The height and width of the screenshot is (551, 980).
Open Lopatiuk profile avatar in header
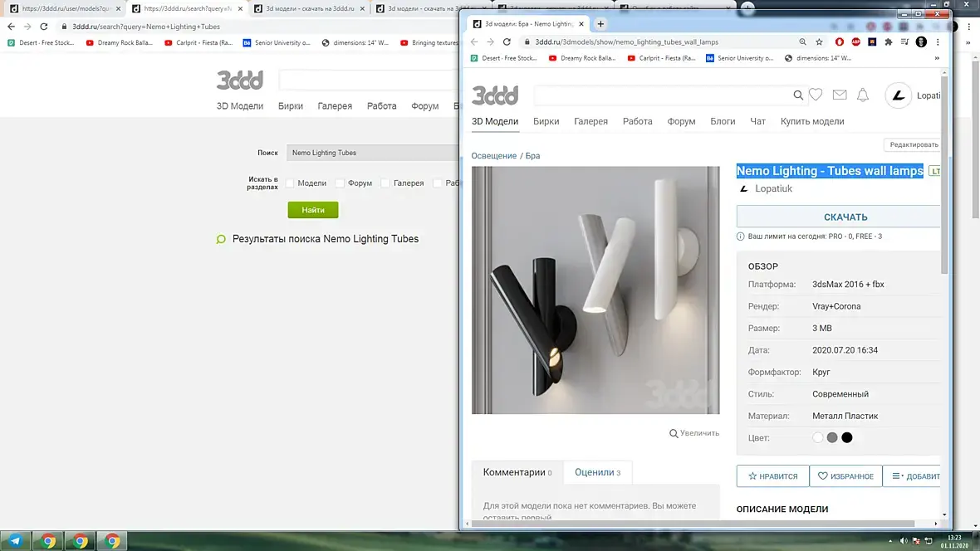pos(898,95)
